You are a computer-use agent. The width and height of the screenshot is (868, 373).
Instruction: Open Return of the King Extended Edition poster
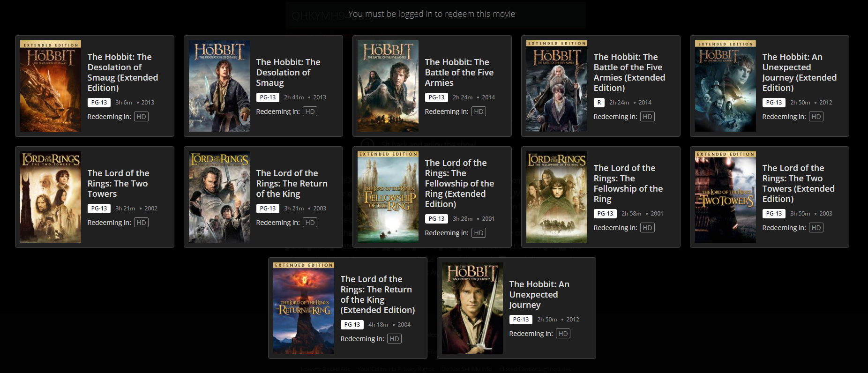(304, 308)
